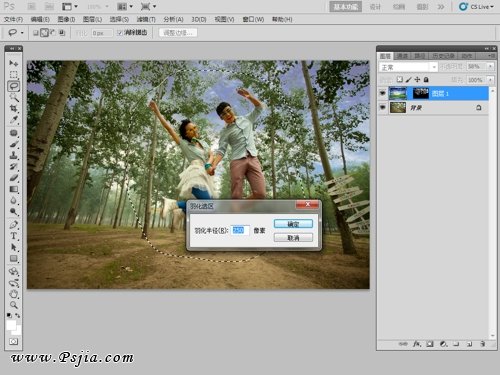
Task: Select the Horizontal Type tool
Action: (x=14, y=236)
